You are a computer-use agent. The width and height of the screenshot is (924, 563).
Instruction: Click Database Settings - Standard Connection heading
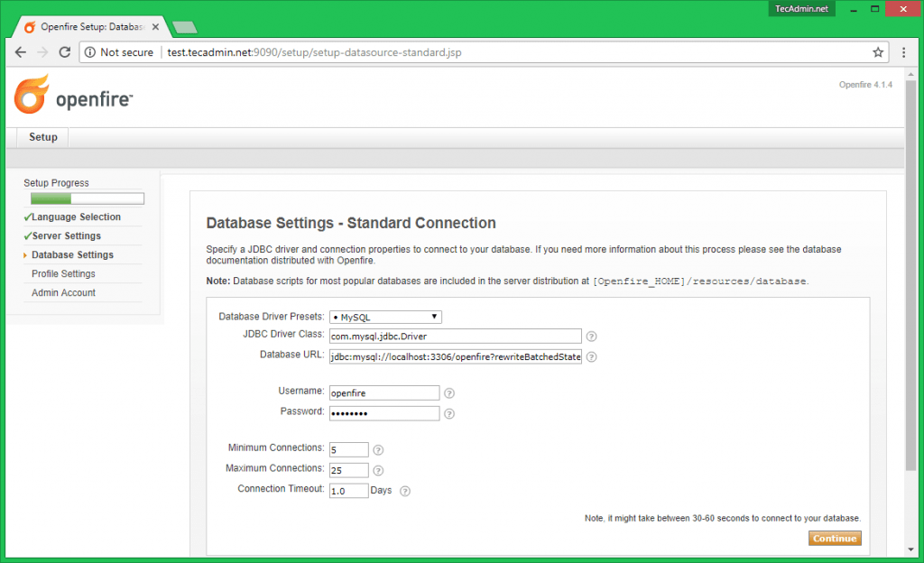point(351,223)
